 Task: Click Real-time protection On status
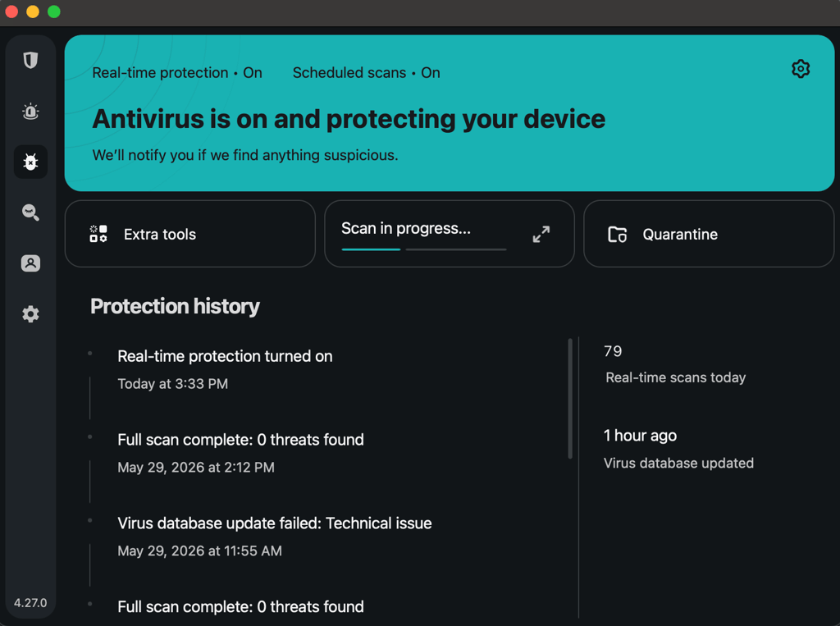click(177, 73)
